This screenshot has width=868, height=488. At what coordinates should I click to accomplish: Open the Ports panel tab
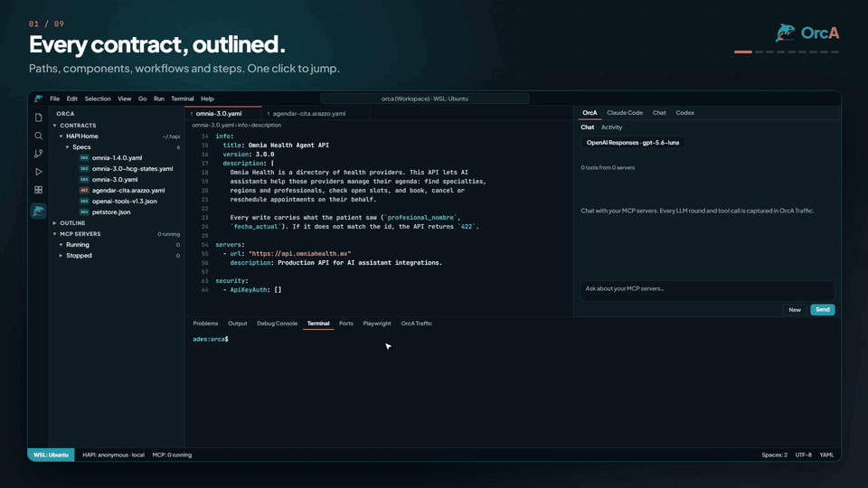[346, 324]
